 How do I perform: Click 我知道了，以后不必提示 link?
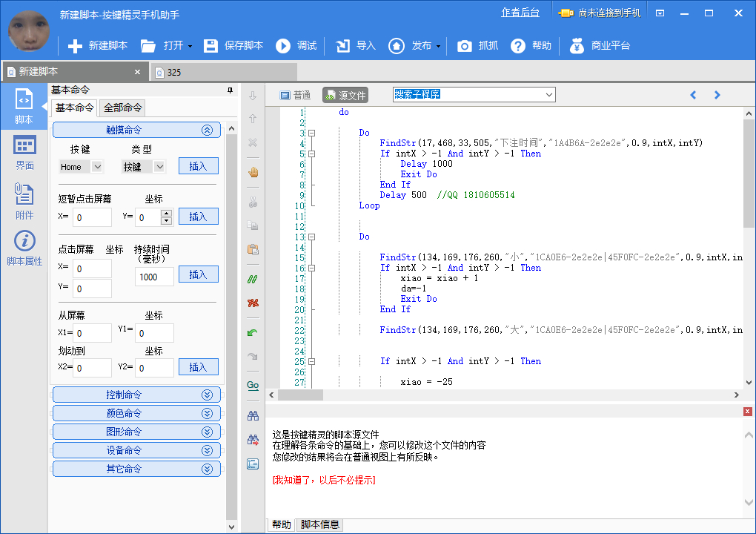point(324,480)
